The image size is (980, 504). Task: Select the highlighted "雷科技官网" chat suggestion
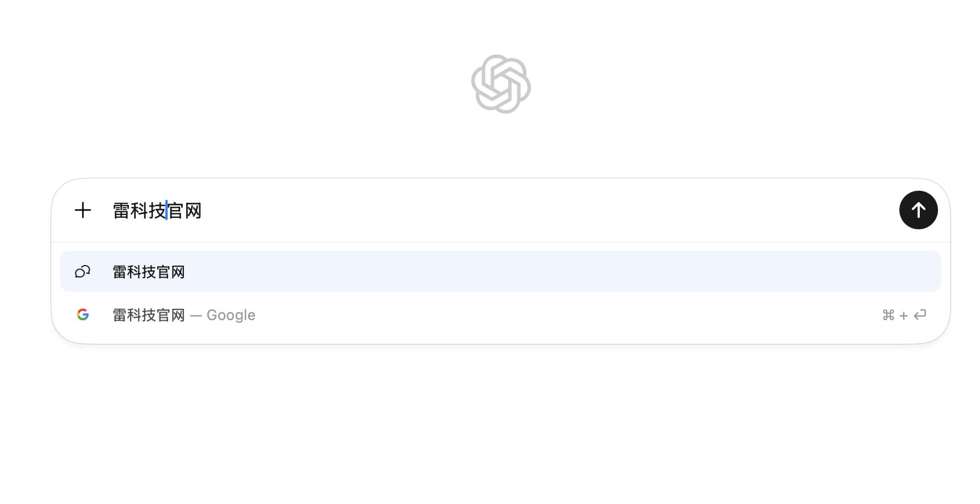(x=149, y=272)
